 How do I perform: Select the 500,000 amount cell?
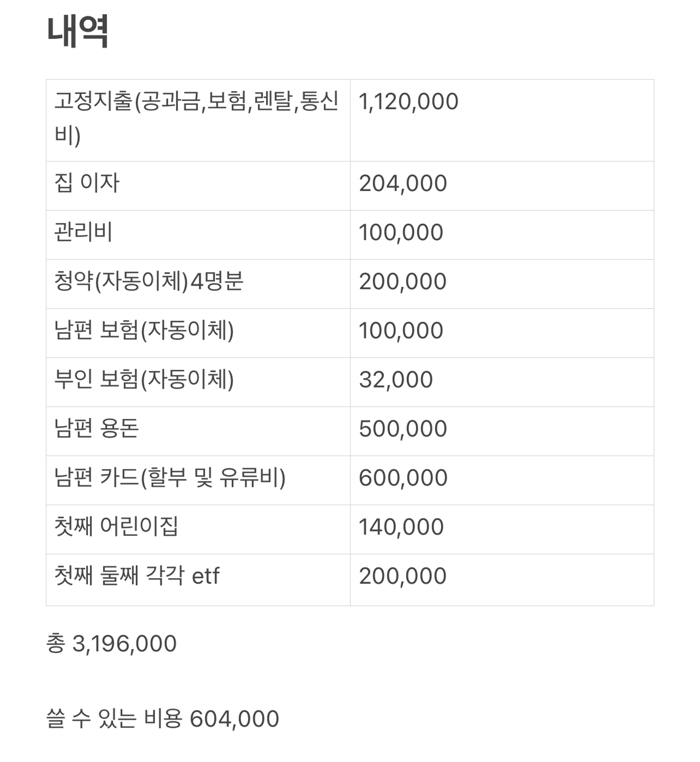pyautogui.click(x=502, y=431)
